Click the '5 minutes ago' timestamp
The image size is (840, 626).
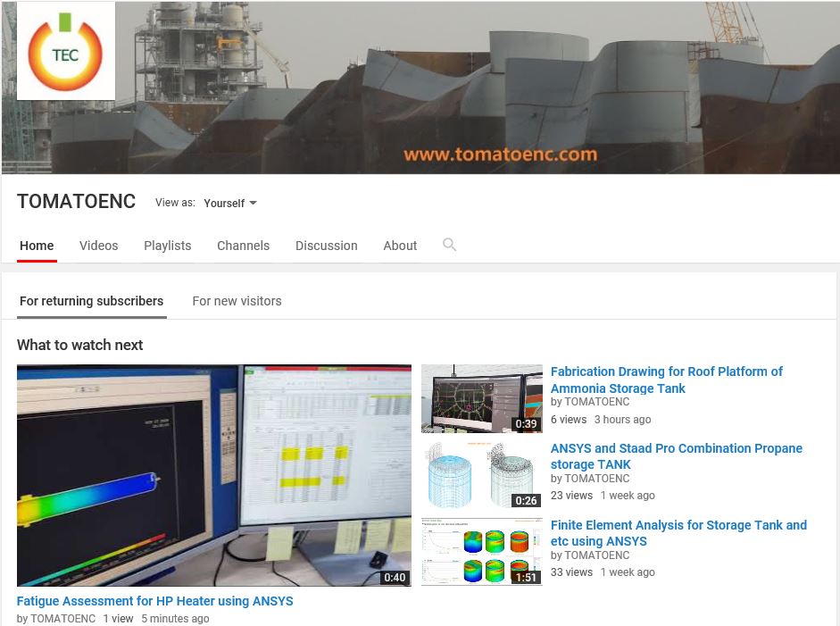coord(175,619)
